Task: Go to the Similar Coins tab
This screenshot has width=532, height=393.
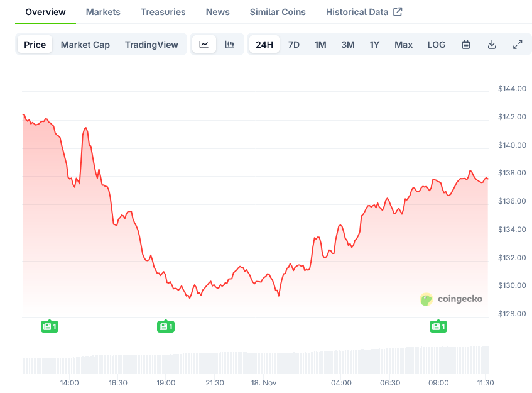Action: [x=278, y=12]
